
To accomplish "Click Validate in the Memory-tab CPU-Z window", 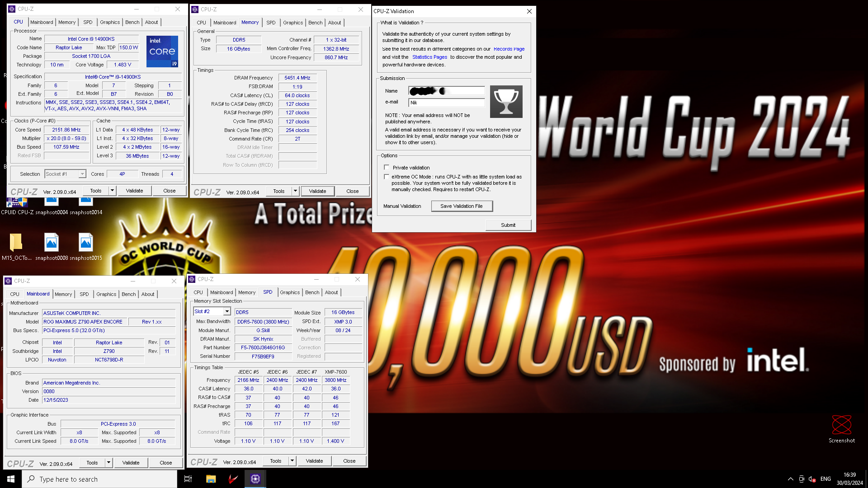I will (x=317, y=191).
